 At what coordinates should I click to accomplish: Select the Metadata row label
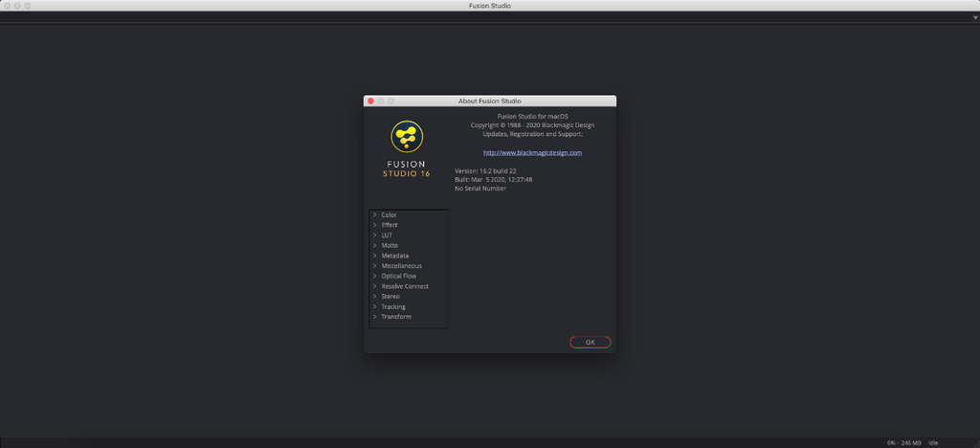point(395,256)
